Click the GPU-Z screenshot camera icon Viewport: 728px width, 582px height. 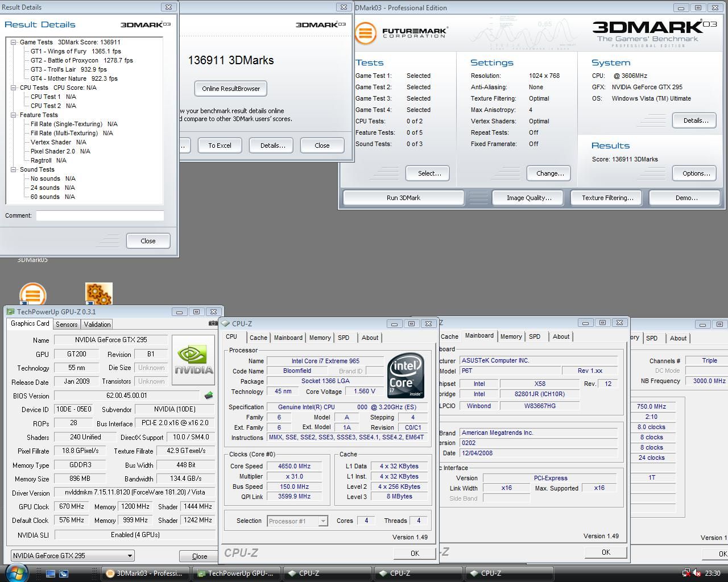point(213,323)
